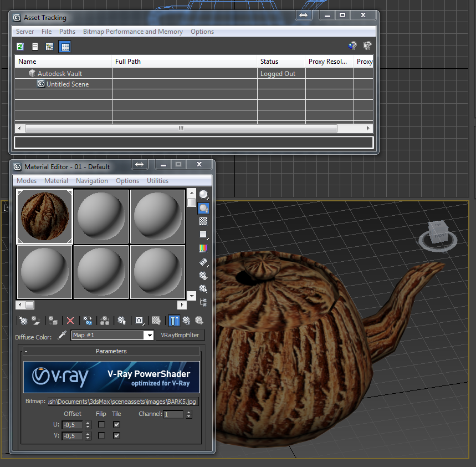
Task: Switch Asset Tracking to tree view
Action: pyautogui.click(x=50, y=47)
